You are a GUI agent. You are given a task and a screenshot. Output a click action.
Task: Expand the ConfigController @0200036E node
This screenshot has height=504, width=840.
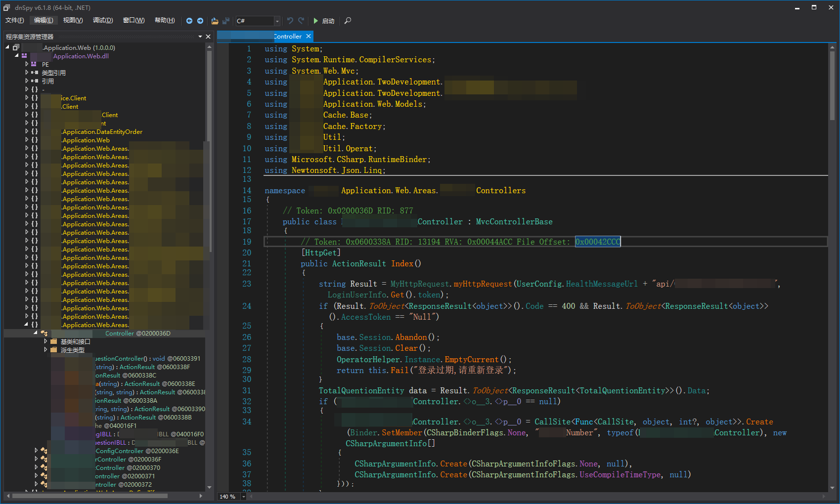[x=36, y=451]
